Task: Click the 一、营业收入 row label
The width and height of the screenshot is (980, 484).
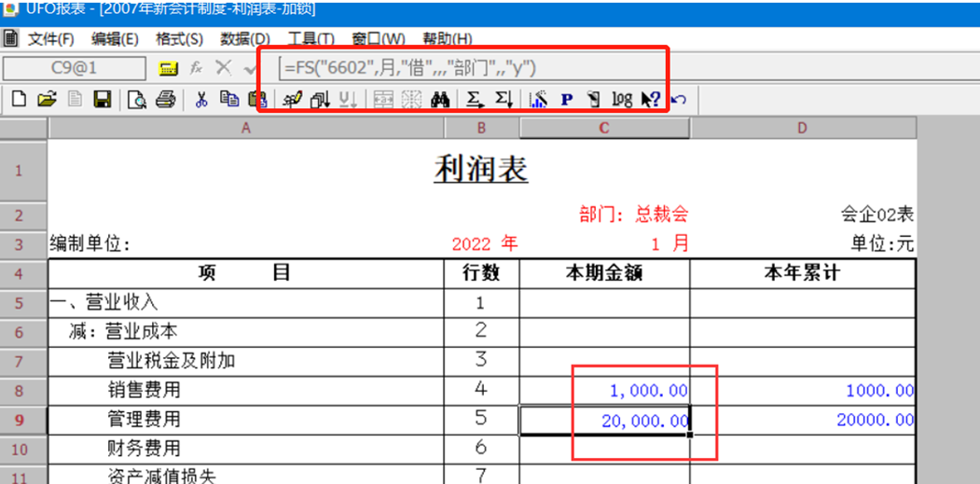Action: coord(104,303)
